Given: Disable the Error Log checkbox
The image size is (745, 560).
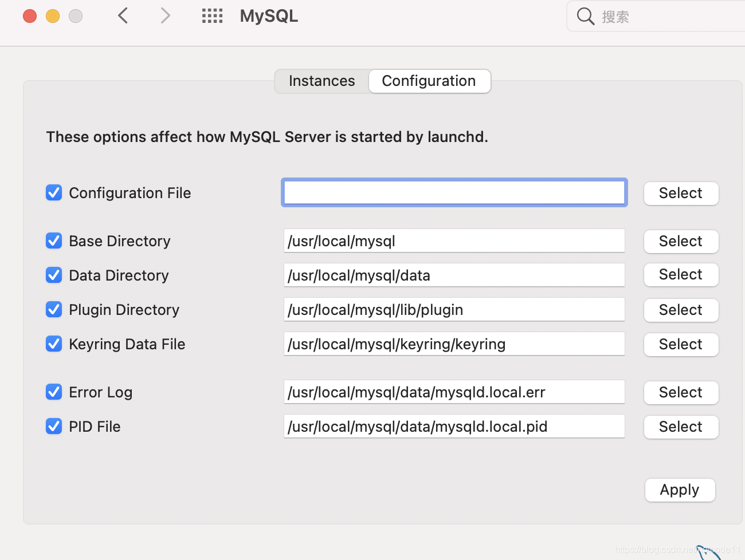Looking at the screenshot, I should [54, 392].
